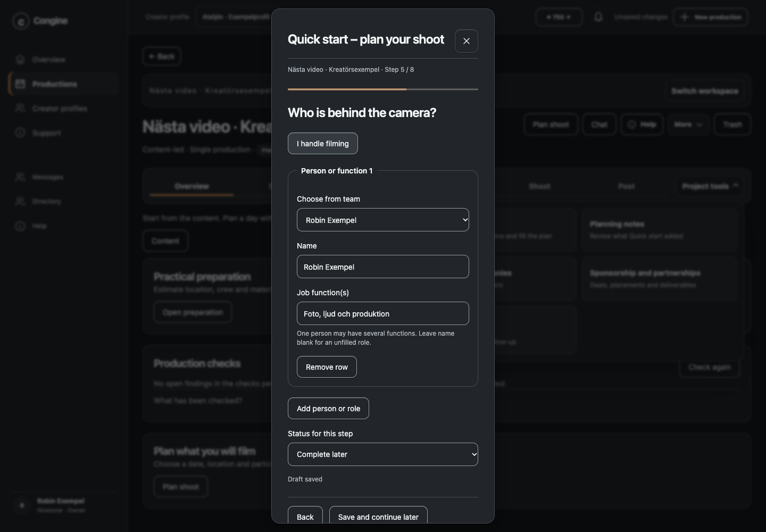Open the Planning notes card
This screenshot has height=532, width=766.
[660, 230]
